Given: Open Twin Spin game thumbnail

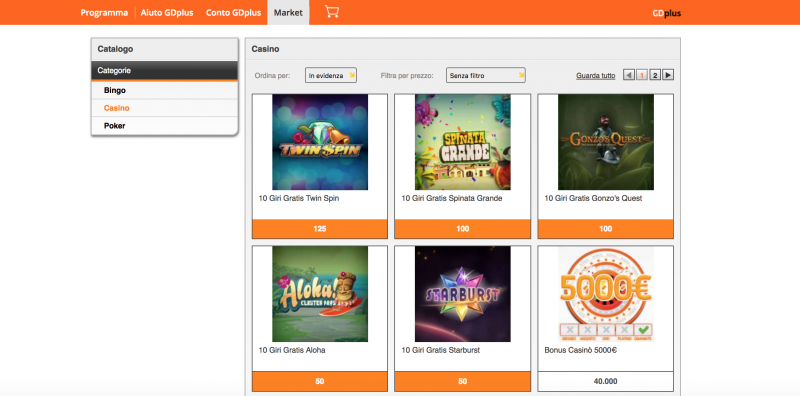Looking at the screenshot, I should (320, 142).
